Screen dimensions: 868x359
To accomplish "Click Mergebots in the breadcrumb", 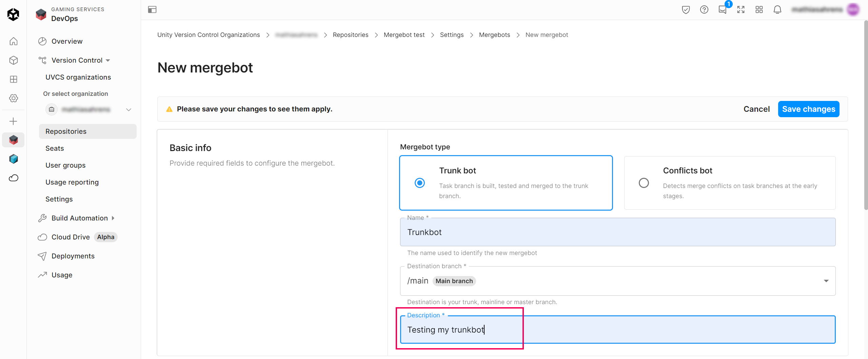I will [494, 35].
